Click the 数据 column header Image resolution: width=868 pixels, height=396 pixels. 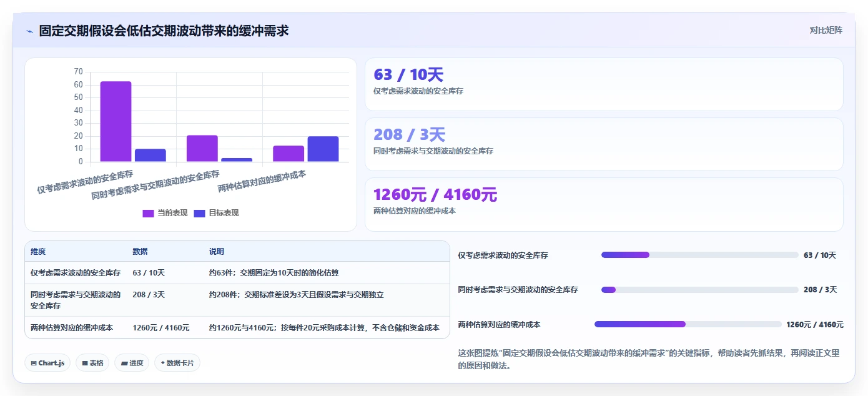click(140, 252)
